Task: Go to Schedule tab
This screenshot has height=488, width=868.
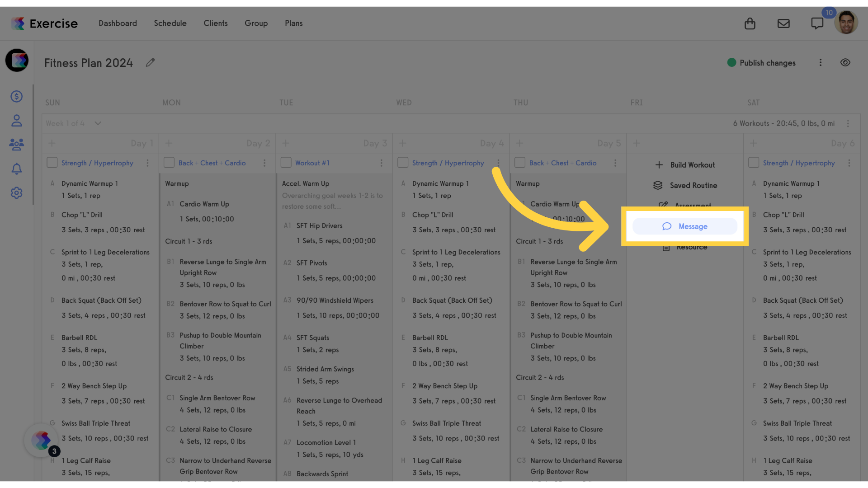Action: (x=170, y=23)
